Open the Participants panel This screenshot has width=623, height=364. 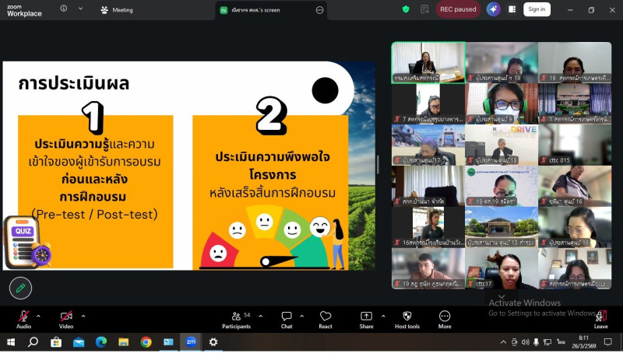click(236, 319)
